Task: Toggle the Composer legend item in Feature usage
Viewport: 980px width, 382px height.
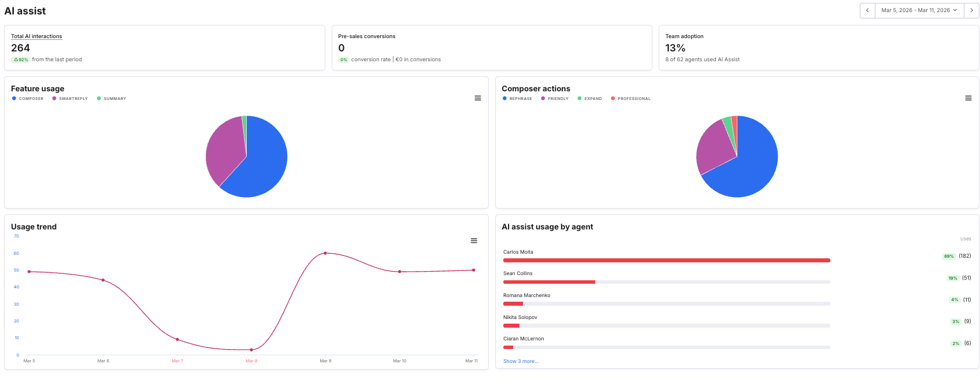Action: click(28, 99)
